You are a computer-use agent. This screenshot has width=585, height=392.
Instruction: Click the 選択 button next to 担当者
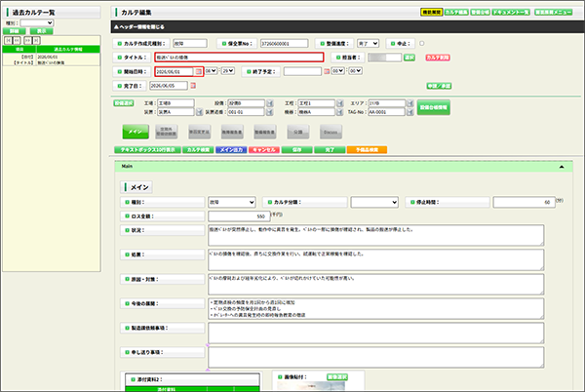[x=409, y=58]
